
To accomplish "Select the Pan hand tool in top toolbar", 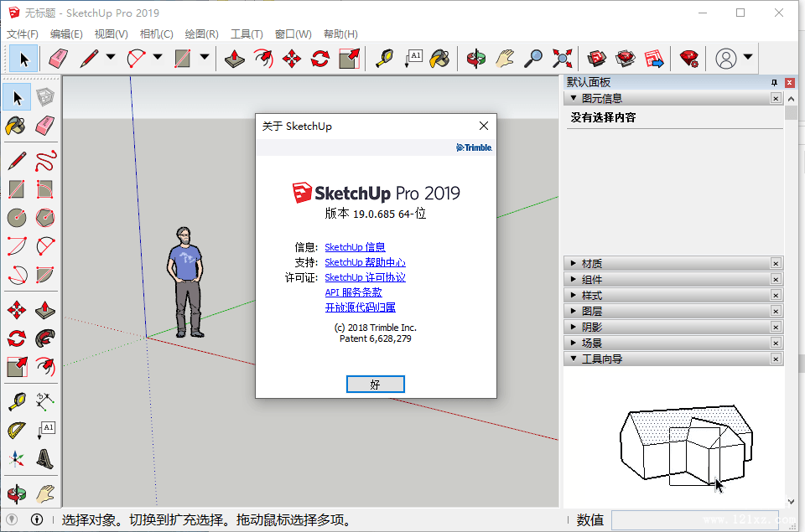I will 505,59.
